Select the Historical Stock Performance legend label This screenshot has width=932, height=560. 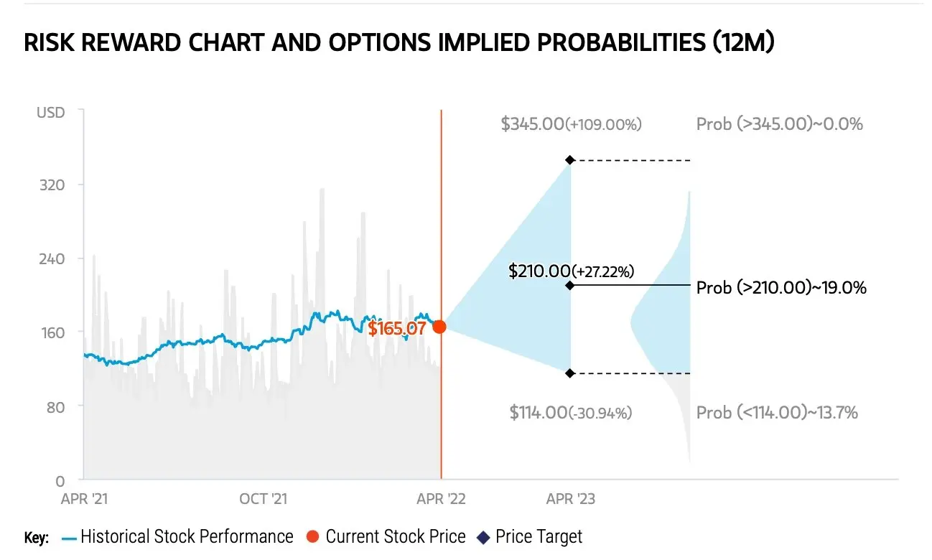[187, 536]
